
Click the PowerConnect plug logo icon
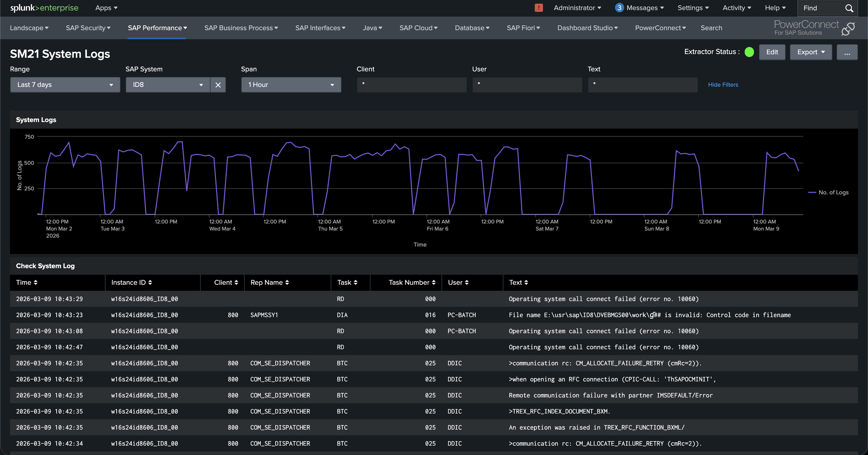[x=848, y=29]
